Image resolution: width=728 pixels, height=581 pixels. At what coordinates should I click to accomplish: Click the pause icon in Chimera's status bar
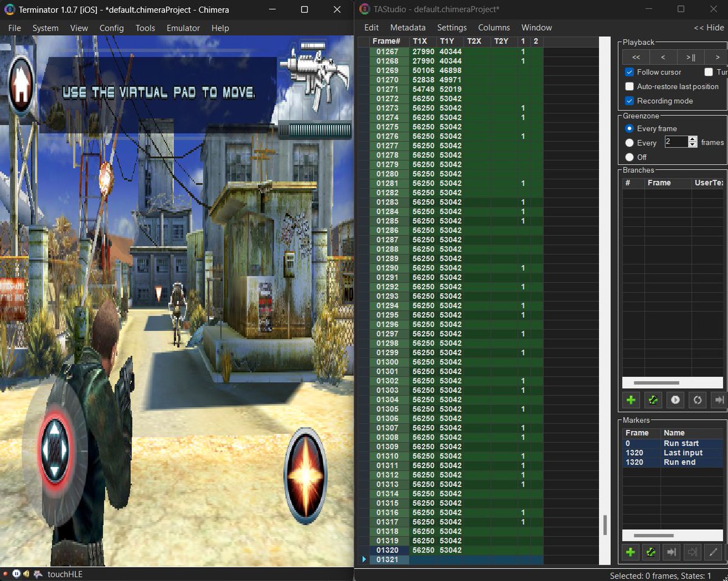pyautogui.click(x=16, y=573)
